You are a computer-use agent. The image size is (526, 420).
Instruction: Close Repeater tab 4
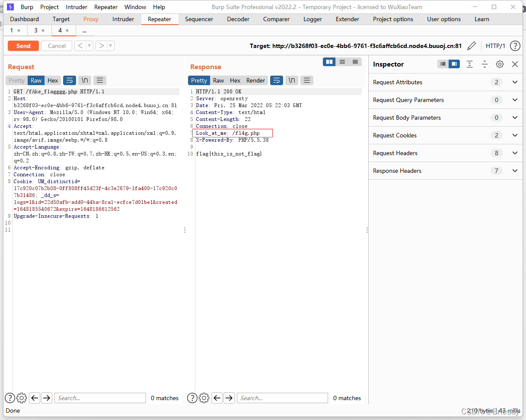pyautogui.click(x=67, y=30)
